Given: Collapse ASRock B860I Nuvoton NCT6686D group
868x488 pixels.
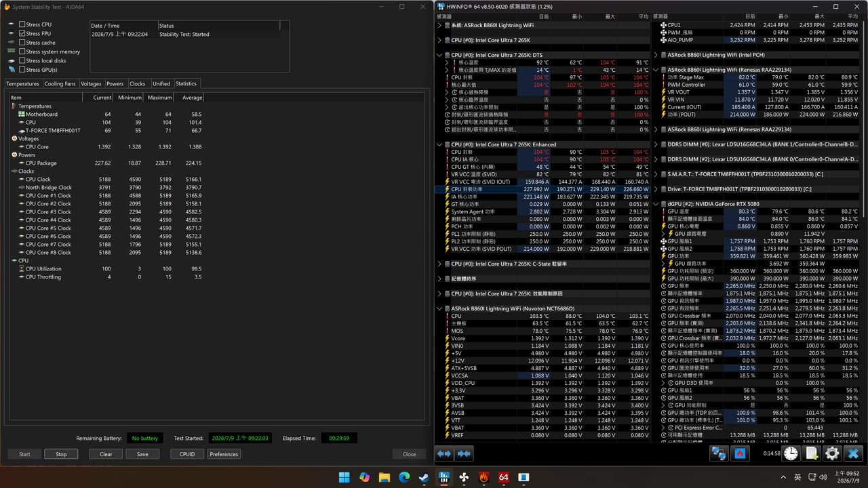Looking at the screenshot, I should point(439,308).
